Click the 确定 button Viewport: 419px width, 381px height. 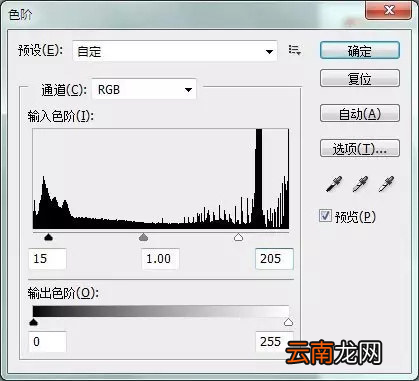click(360, 51)
